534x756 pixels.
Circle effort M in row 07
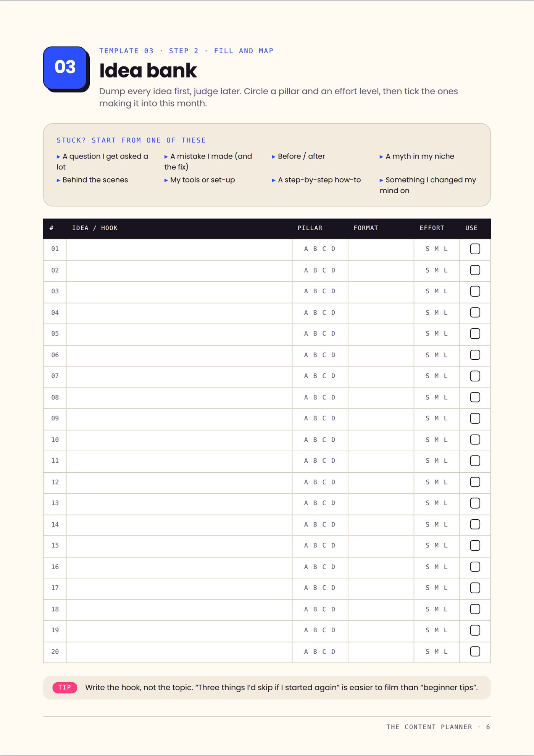coord(437,376)
